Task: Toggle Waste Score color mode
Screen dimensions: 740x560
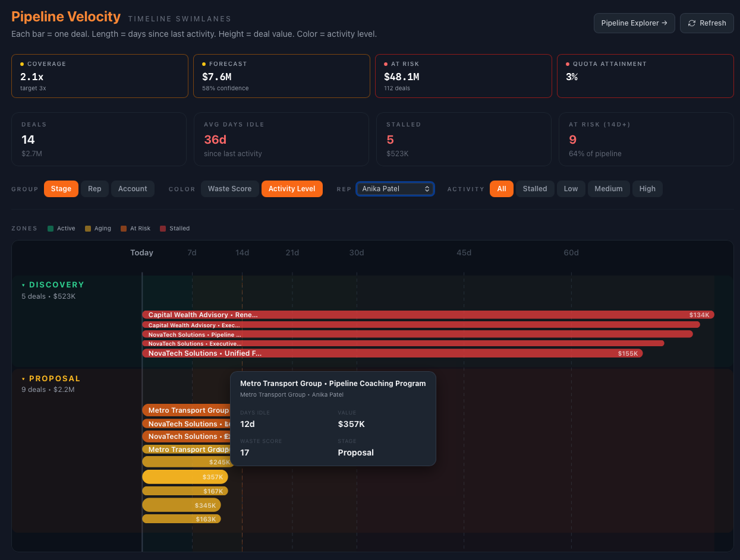Action: click(x=229, y=189)
